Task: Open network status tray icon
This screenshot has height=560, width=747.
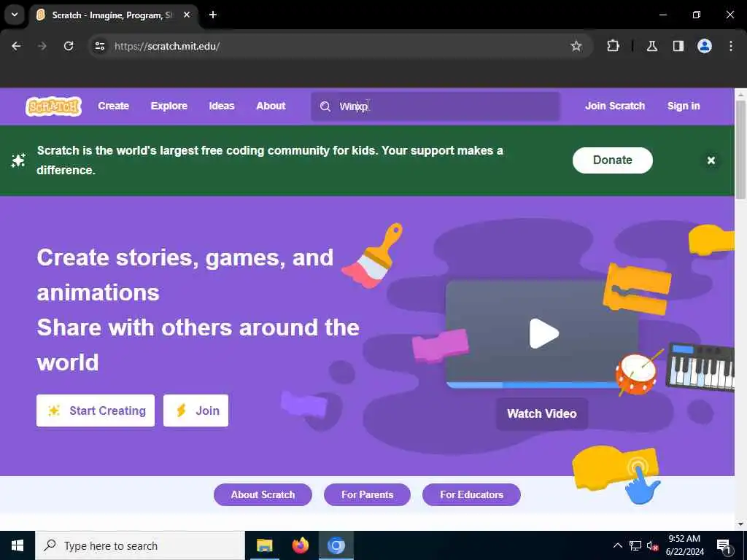Action: (x=635, y=545)
